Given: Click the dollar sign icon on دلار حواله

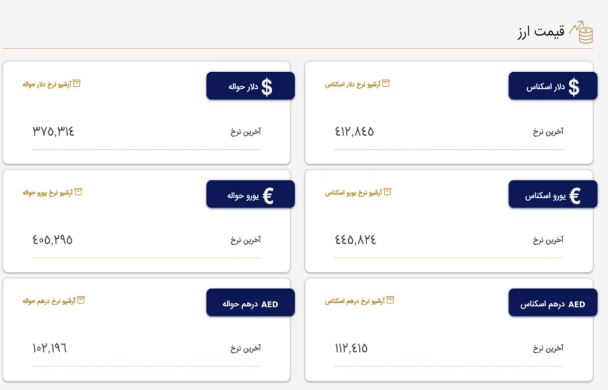Looking at the screenshot, I should click(267, 87).
